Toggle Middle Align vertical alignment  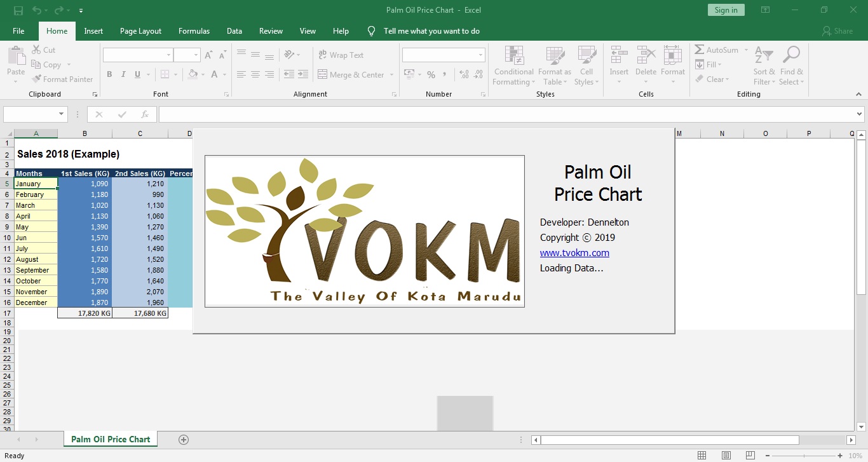[255, 55]
